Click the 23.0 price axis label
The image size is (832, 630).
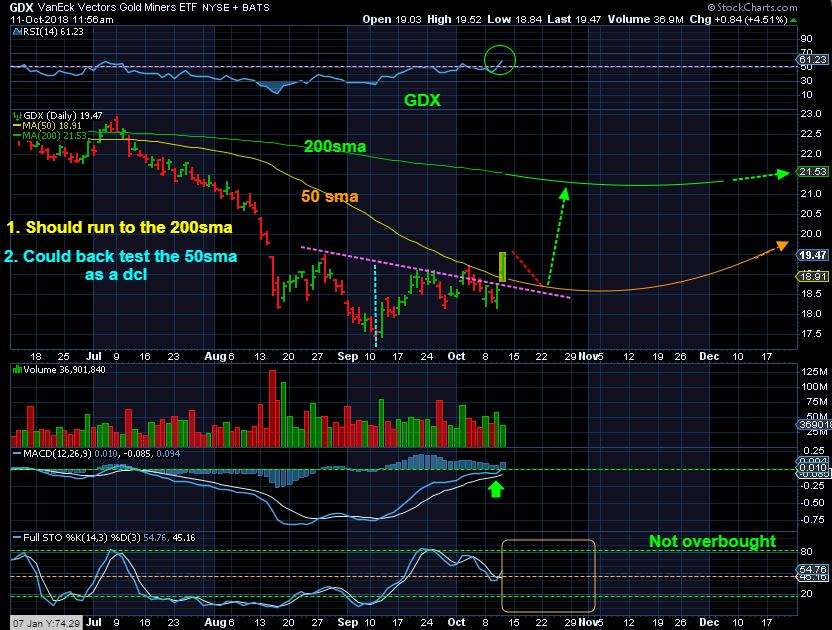pyautogui.click(x=811, y=114)
